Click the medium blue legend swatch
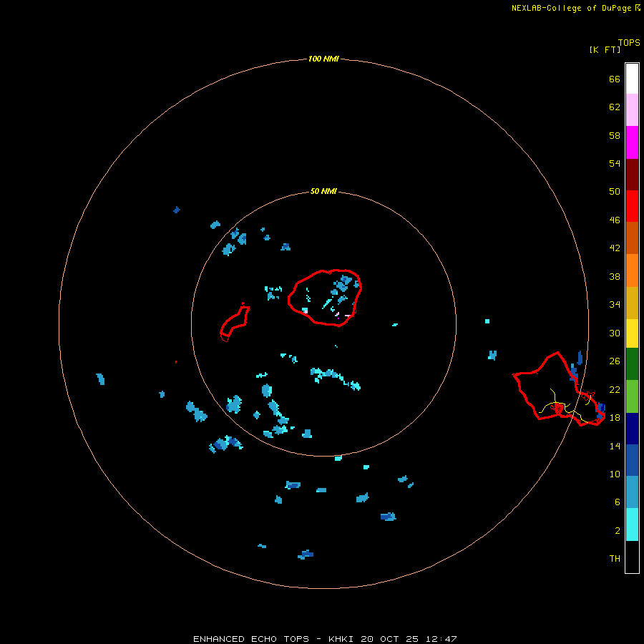 point(632,460)
